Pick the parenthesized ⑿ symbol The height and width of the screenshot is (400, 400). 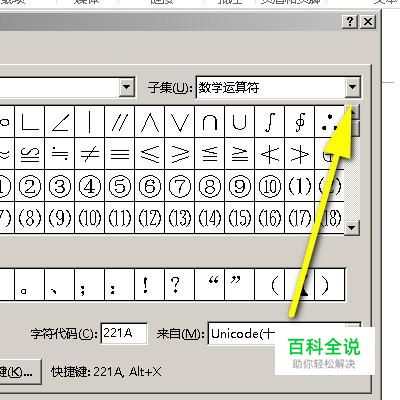point(150,218)
